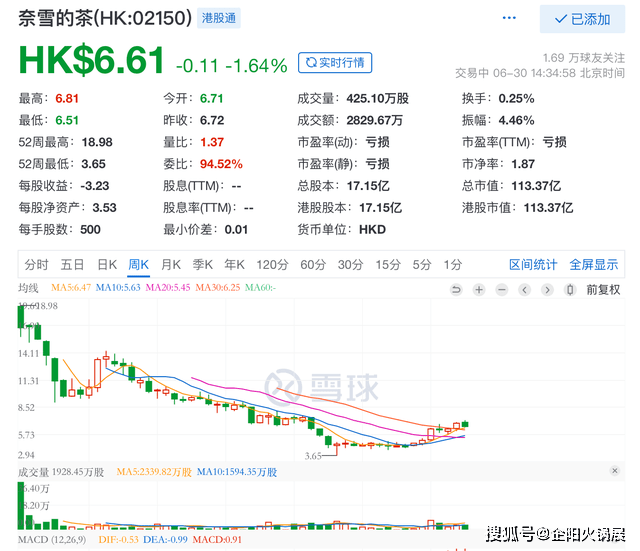
Task: Click the 52周最低 value 3.65
Action: 93,164
